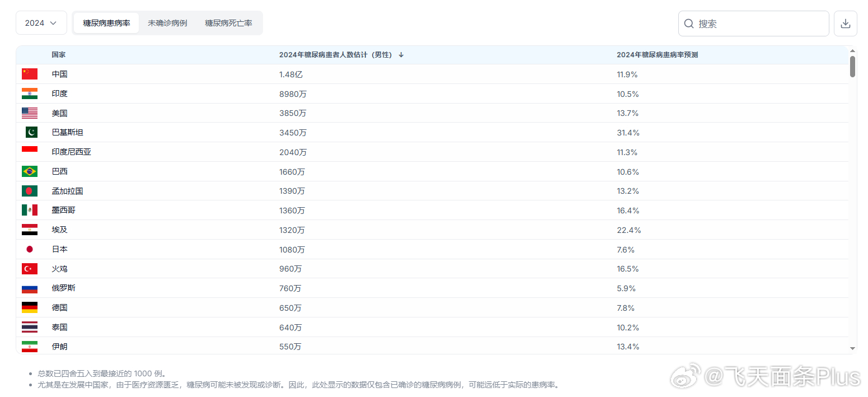Select the 印度尼西亚 country name
The image size is (868, 397).
[x=71, y=152]
